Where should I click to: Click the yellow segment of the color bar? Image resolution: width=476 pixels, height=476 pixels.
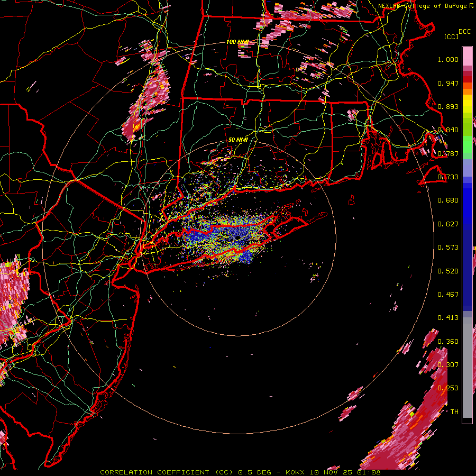pyautogui.click(x=467, y=104)
